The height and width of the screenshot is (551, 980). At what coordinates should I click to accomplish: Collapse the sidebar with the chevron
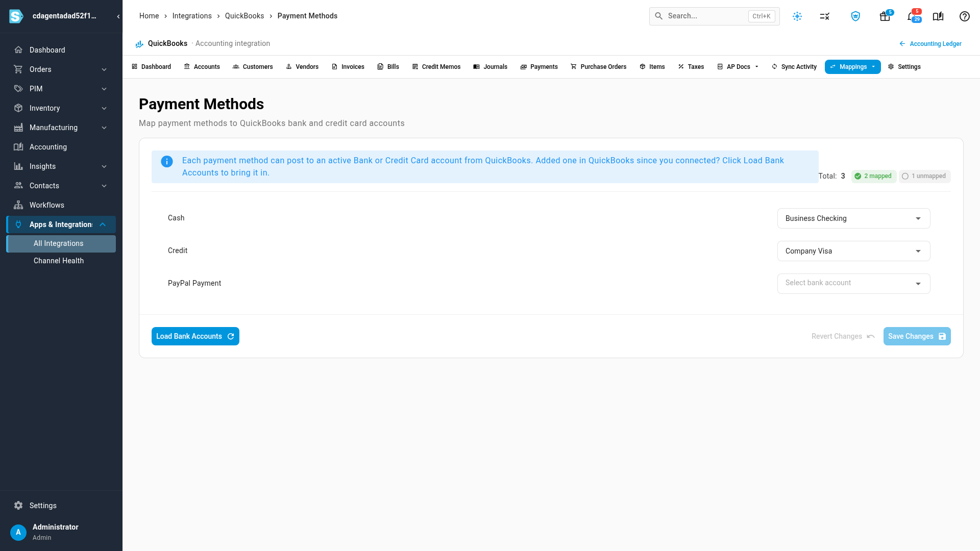(118, 16)
